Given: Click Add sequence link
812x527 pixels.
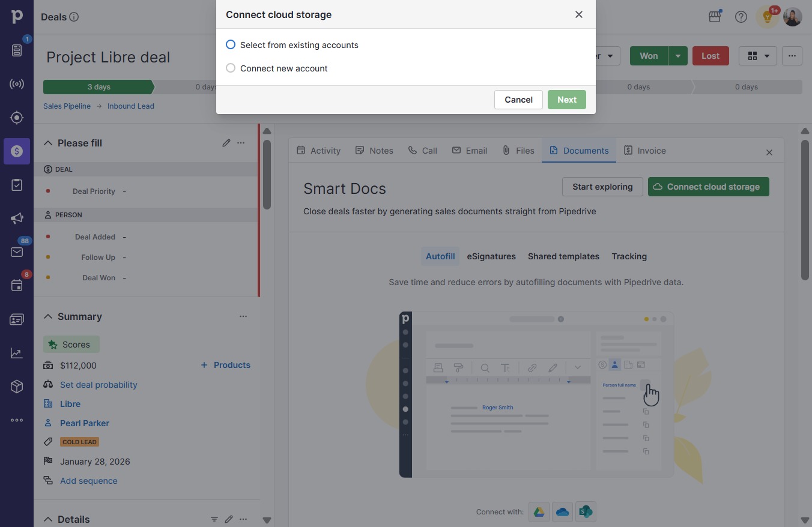Looking at the screenshot, I should [89, 481].
